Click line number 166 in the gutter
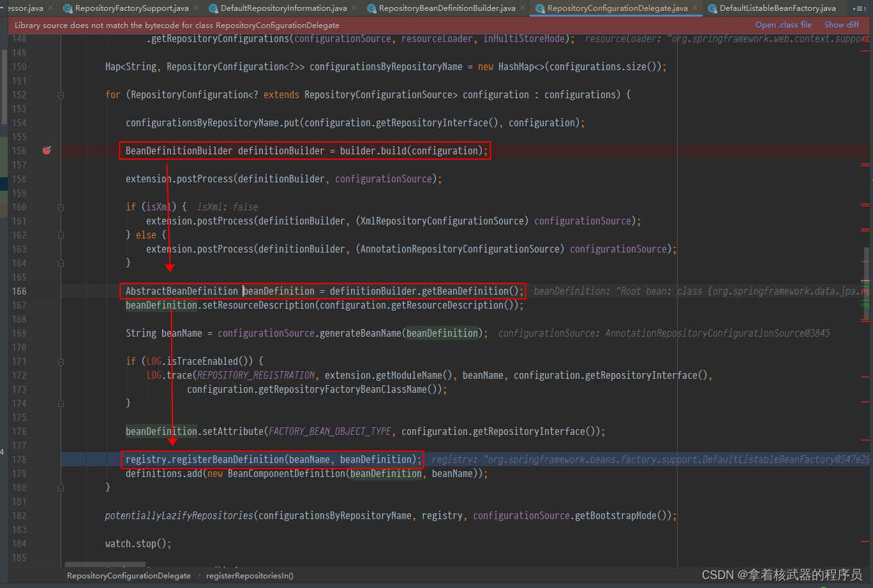 click(x=19, y=291)
